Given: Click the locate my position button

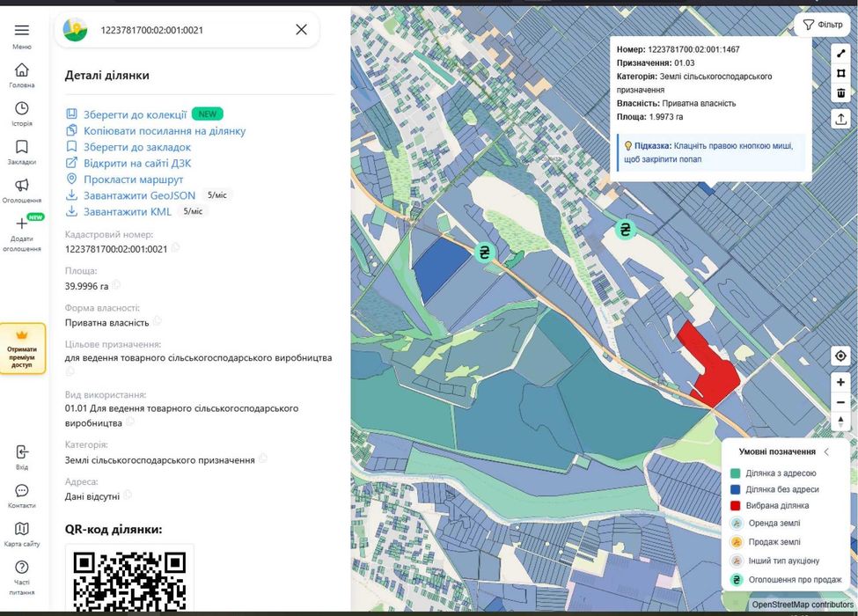Looking at the screenshot, I should coord(841,356).
